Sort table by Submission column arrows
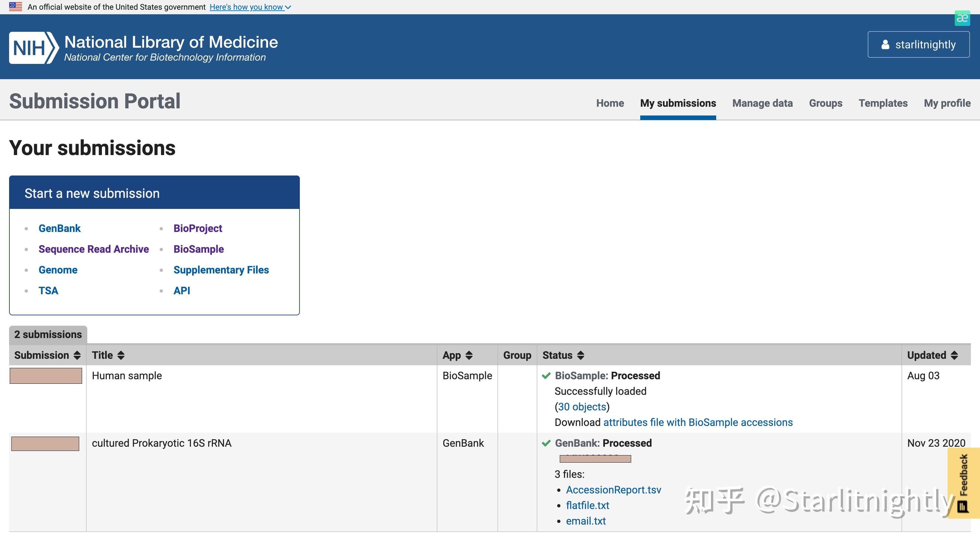 77,355
